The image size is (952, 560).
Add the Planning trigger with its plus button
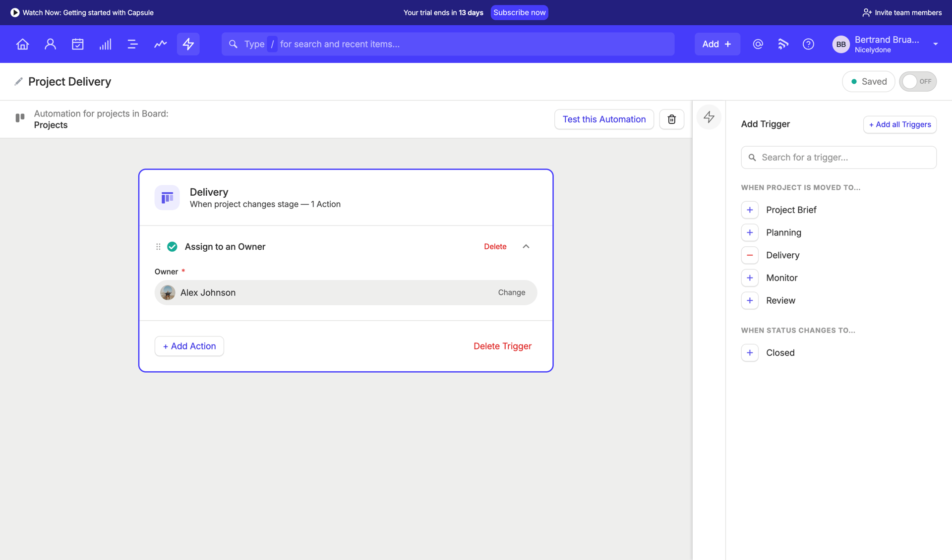pyautogui.click(x=750, y=232)
